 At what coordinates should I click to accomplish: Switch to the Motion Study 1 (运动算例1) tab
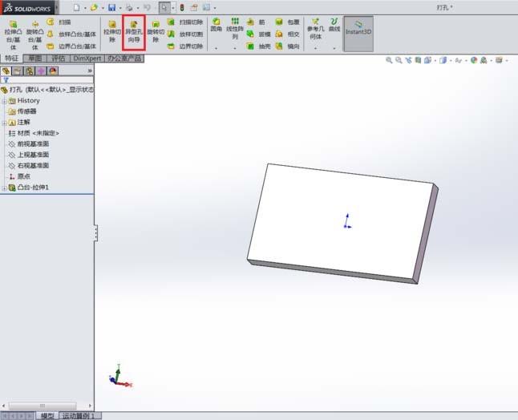[x=79, y=416]
